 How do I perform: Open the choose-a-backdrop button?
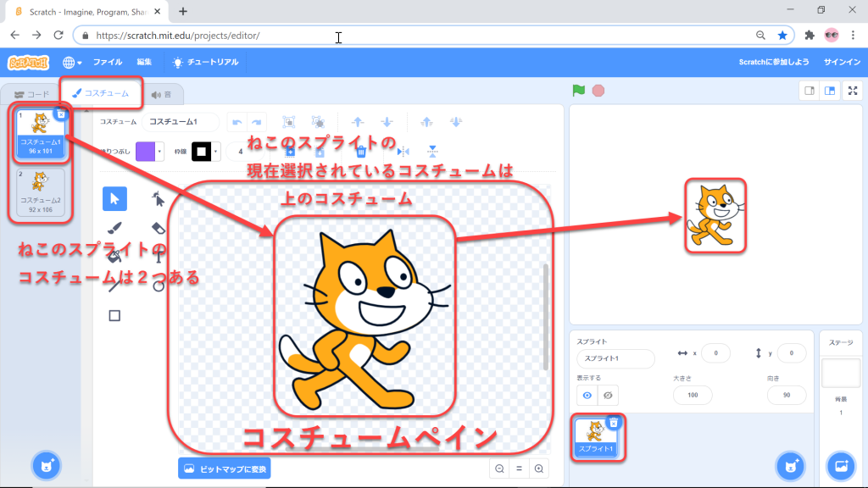(x=841, y=466)
